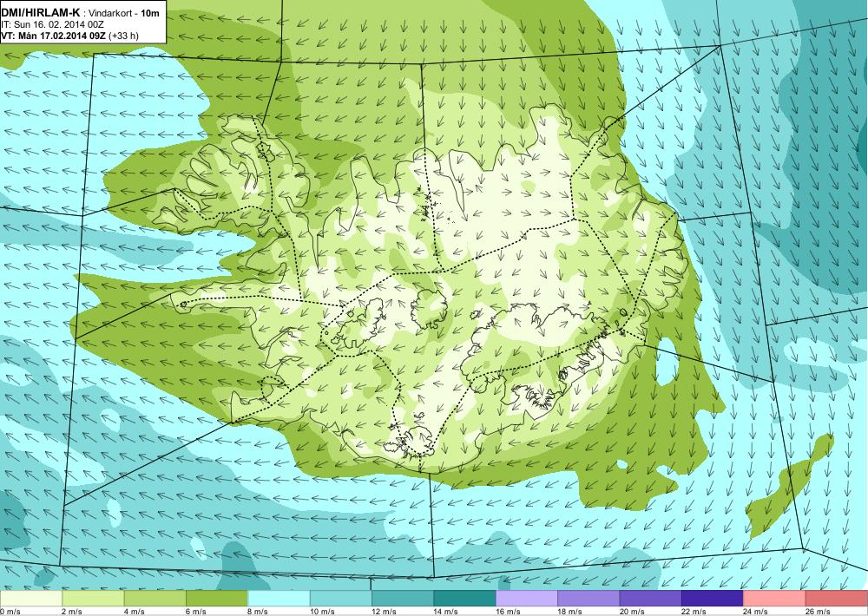Click the "2 m/s" legend label
This screenshot has height=616, width=868.
click(x=72, y=612)
